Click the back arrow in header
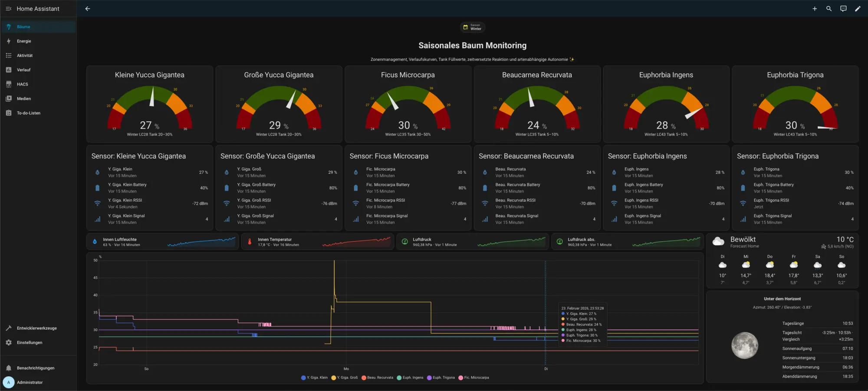Screen dimensions: 868x391 coord(88,9)
